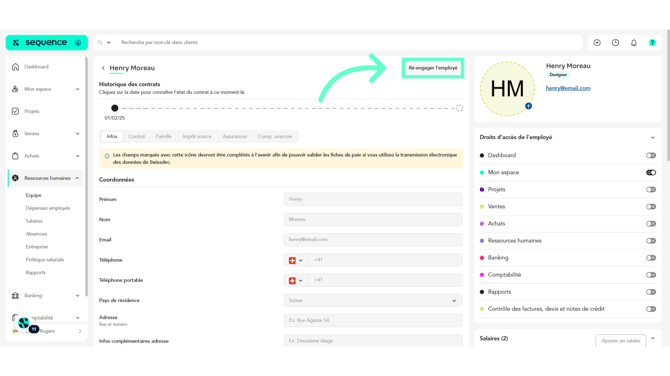Toggle Comptabilité access right
Image resolution: width=670 pixels, height=376 pixels.
[x=651, y=275]
